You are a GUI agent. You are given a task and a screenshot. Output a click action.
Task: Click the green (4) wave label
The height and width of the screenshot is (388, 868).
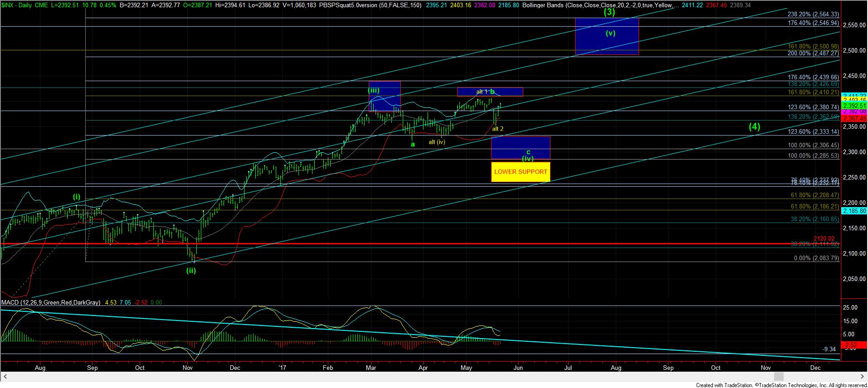pos(754,126)
